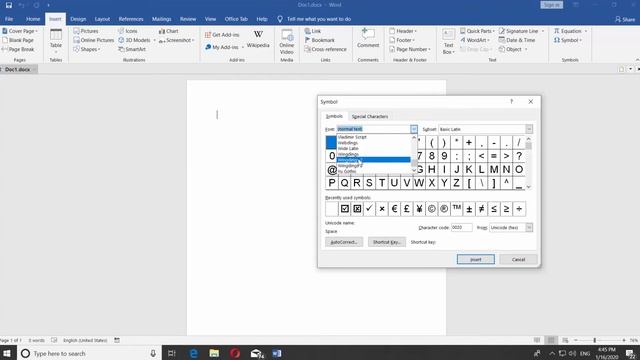Add a Signature Line
This screenshot has height=360, width=640.
[518, 31]
